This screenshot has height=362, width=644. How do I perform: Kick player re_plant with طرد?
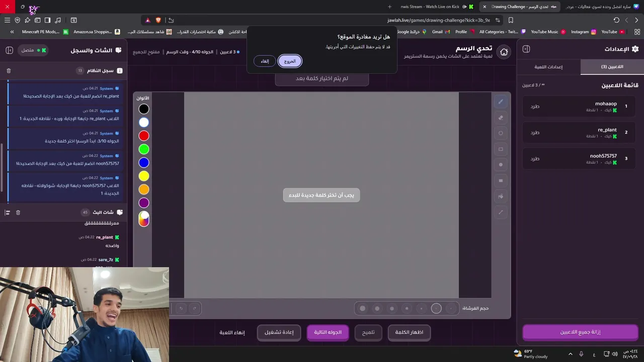click(535, 132)
